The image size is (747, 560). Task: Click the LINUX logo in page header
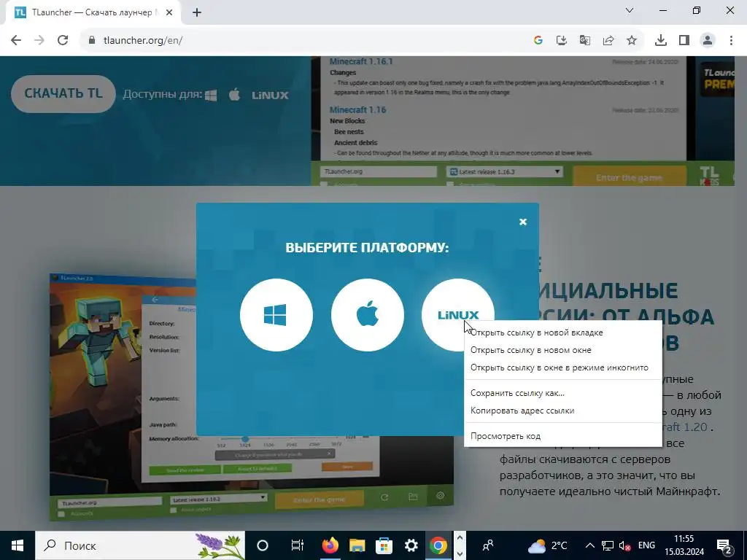[x=270, y=96]
